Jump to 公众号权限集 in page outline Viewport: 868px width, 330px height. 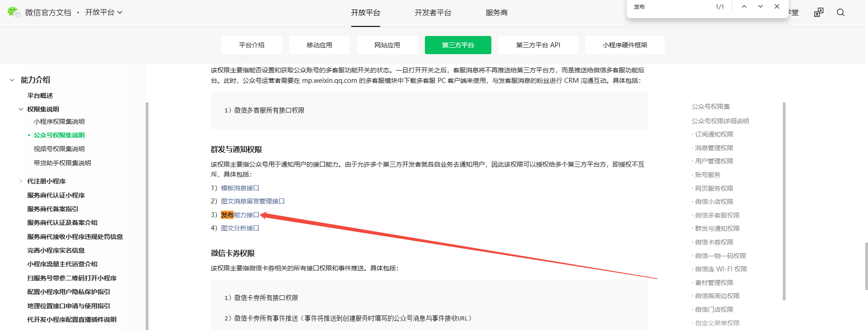(x=711, y=107)
